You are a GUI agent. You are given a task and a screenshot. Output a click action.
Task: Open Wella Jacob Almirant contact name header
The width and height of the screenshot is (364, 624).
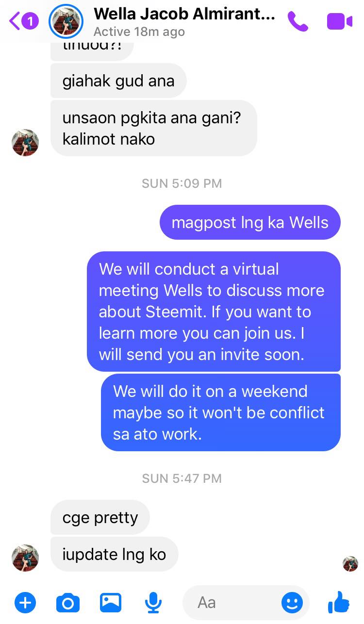pos(184,14)
